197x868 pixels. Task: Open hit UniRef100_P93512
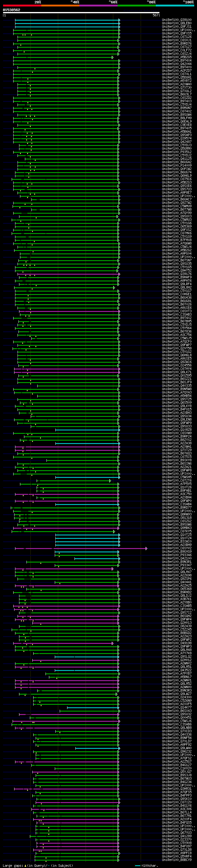(x=177, y=152)
